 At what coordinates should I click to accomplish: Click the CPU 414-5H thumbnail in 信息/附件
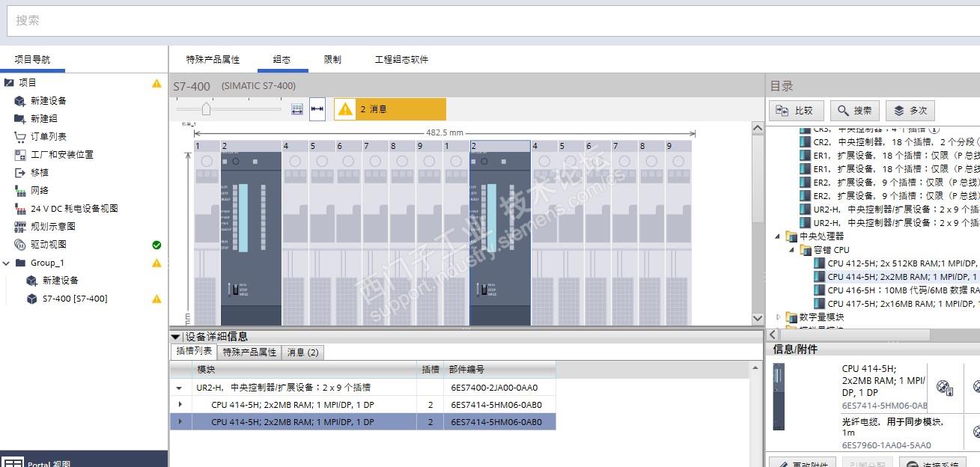(779, 397)
